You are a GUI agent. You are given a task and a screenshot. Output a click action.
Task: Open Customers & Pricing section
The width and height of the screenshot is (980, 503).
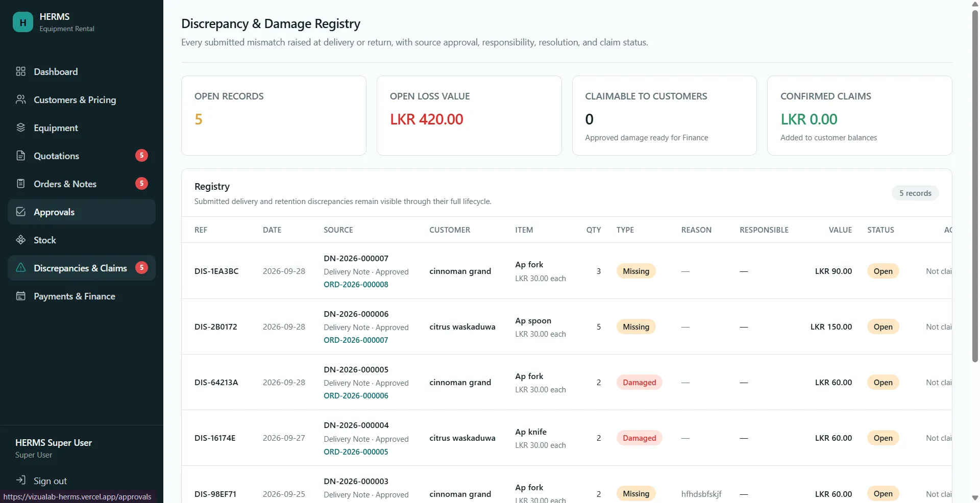click(82, 99)
